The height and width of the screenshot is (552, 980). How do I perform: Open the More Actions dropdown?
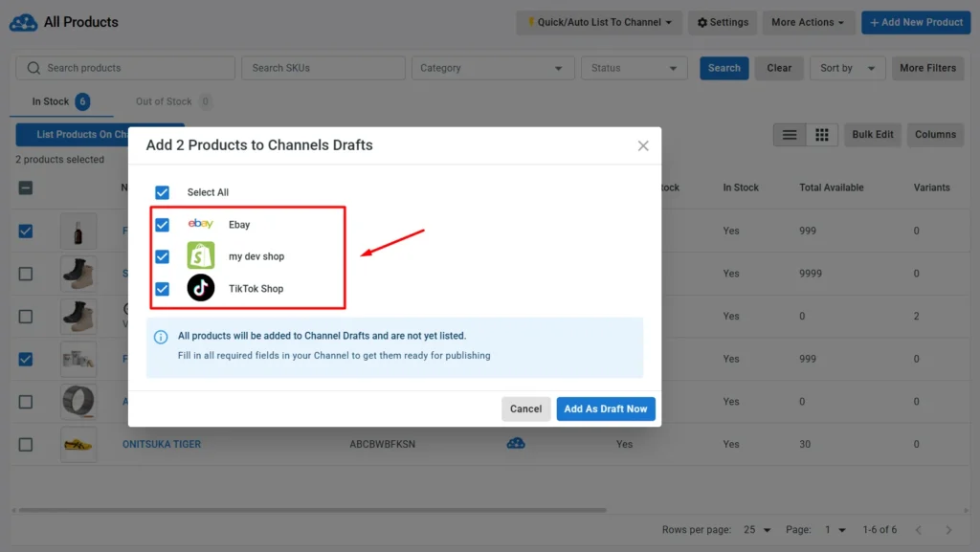coord(808,22)
